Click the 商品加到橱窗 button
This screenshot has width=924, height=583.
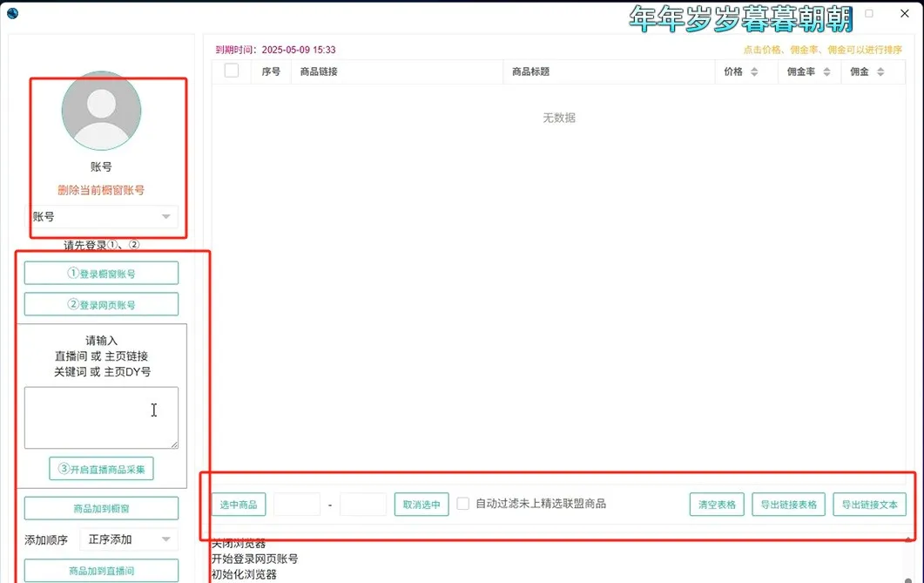click(101, 508)
